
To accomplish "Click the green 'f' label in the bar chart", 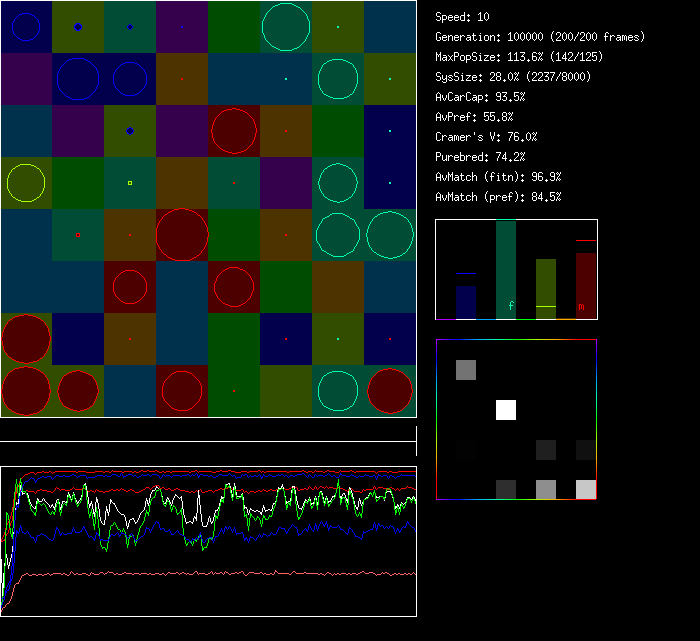I will (x=510, y=305).
